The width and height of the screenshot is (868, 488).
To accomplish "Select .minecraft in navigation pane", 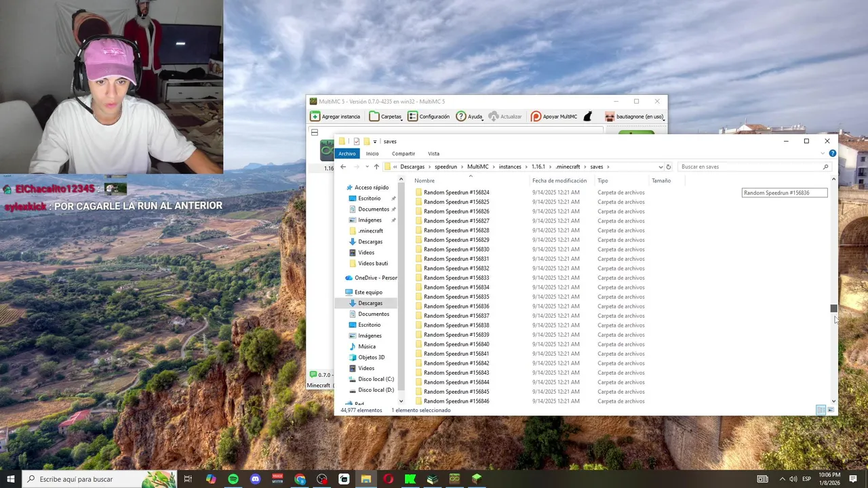I will (x=370, y=231).
